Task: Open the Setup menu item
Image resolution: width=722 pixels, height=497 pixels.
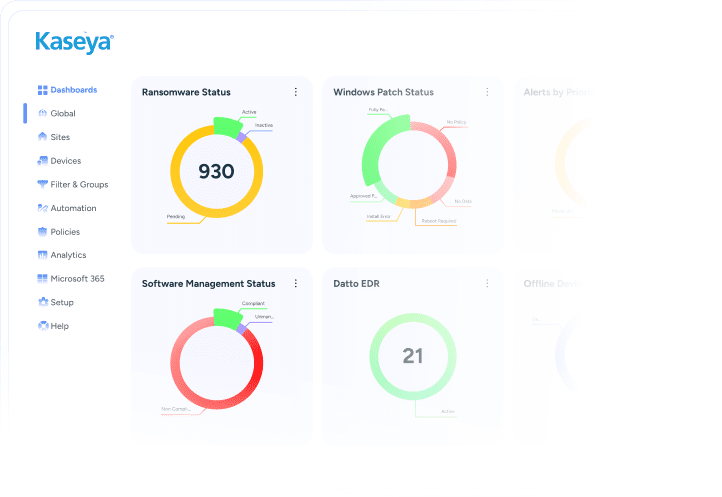Action: tap(62, 302)
